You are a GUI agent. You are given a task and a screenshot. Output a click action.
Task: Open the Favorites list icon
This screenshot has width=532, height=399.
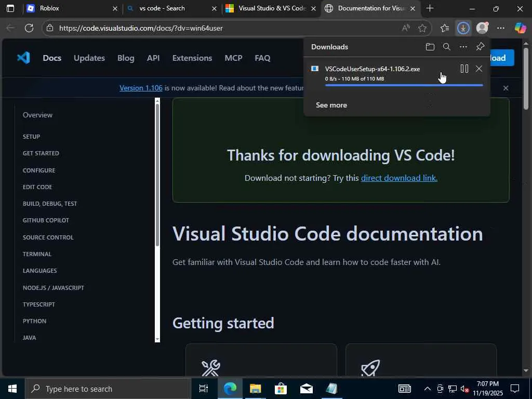tap(445, 28)
